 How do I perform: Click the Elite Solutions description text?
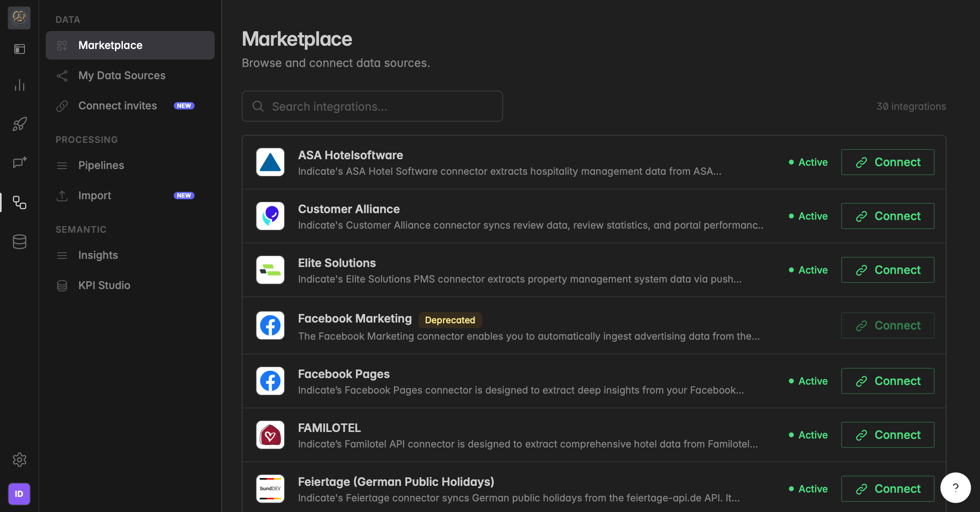pyautogui.click(x=520, y=279)
